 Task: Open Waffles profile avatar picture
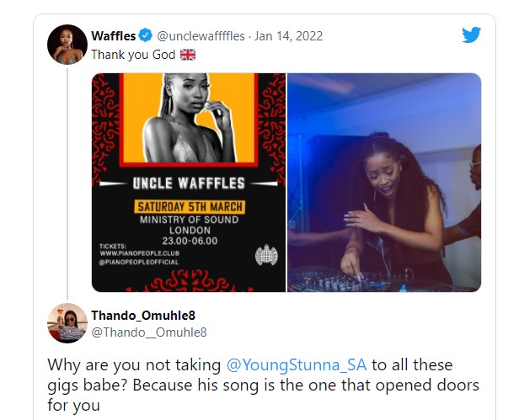(67, 45)
